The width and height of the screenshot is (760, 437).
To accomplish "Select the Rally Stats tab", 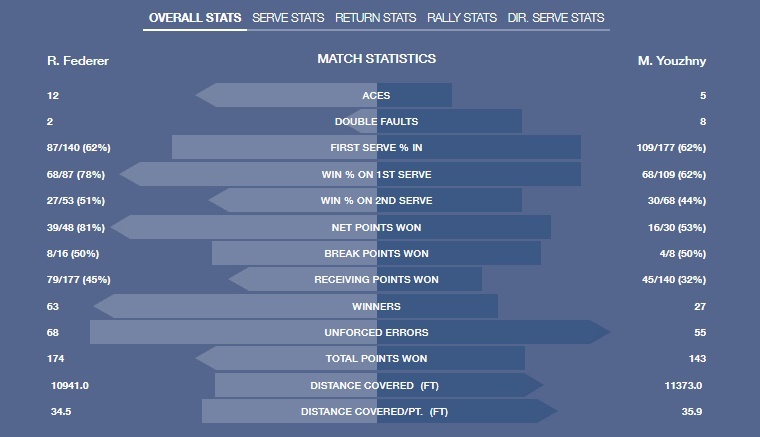I will tap(461, 18).
